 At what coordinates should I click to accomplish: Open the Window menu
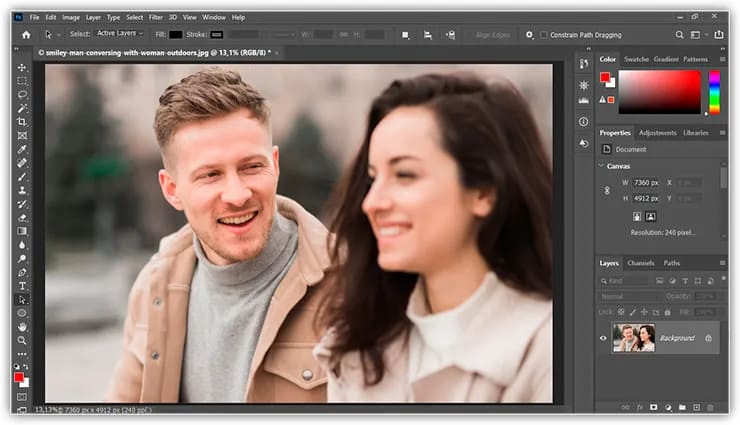(214, 17)
